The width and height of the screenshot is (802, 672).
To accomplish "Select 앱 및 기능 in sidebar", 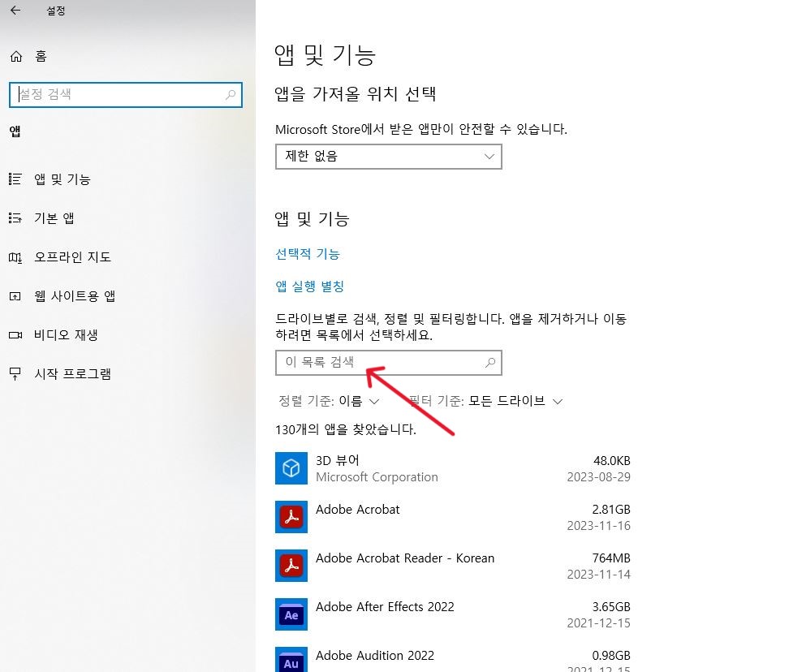I will click(63, 179).
